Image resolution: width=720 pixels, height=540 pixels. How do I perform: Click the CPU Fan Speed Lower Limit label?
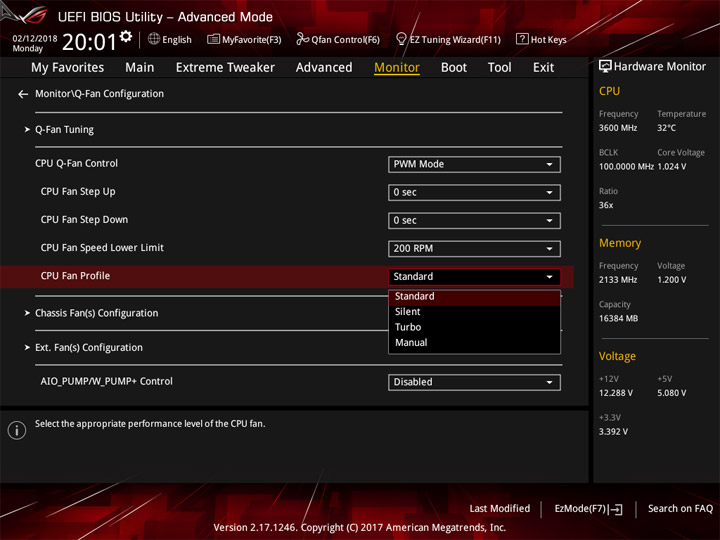click(x=102, y=248)
